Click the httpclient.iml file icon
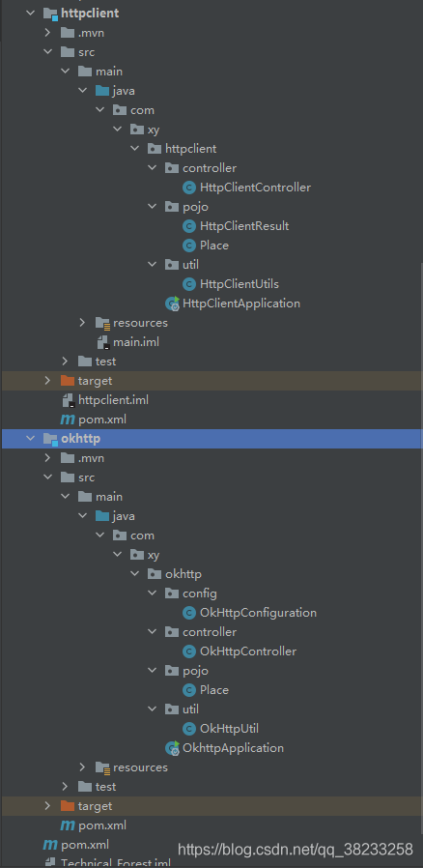Viewport: 423px width, 868px height. pyautogui.click(x=68, y=400)
